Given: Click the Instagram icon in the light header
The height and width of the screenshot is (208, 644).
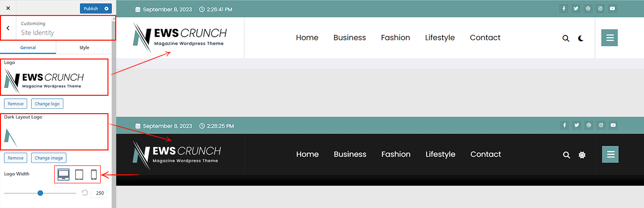Looking at the screenshot, I should tap(600, 8).
